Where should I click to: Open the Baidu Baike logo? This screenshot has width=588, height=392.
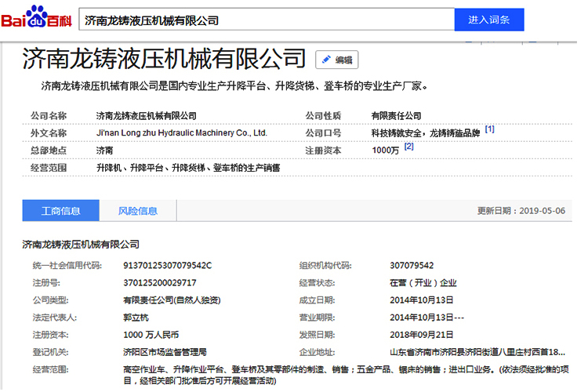click(36, 17)
